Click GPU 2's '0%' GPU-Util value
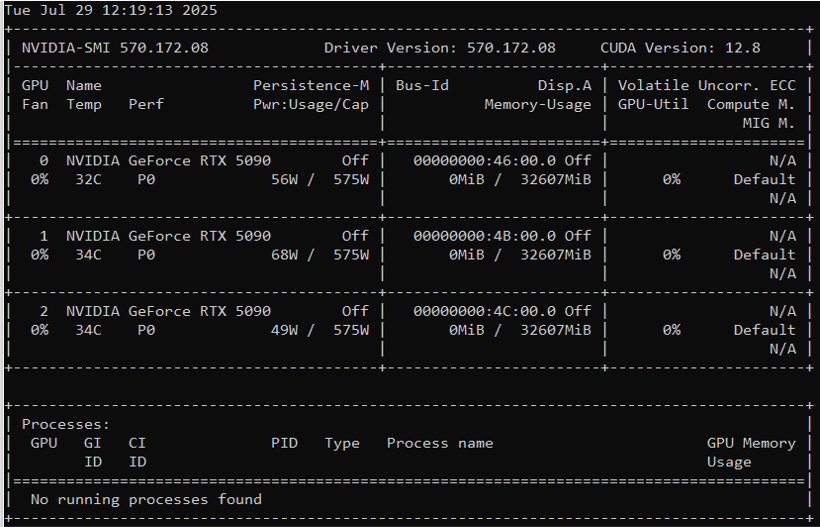820x527 pixels. click(x=671, y=330)
